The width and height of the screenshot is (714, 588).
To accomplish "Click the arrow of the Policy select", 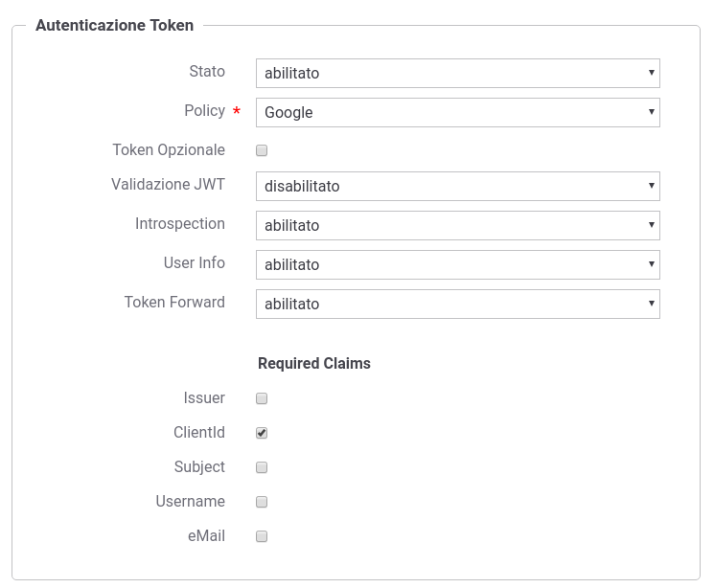I will pos(651,111).
